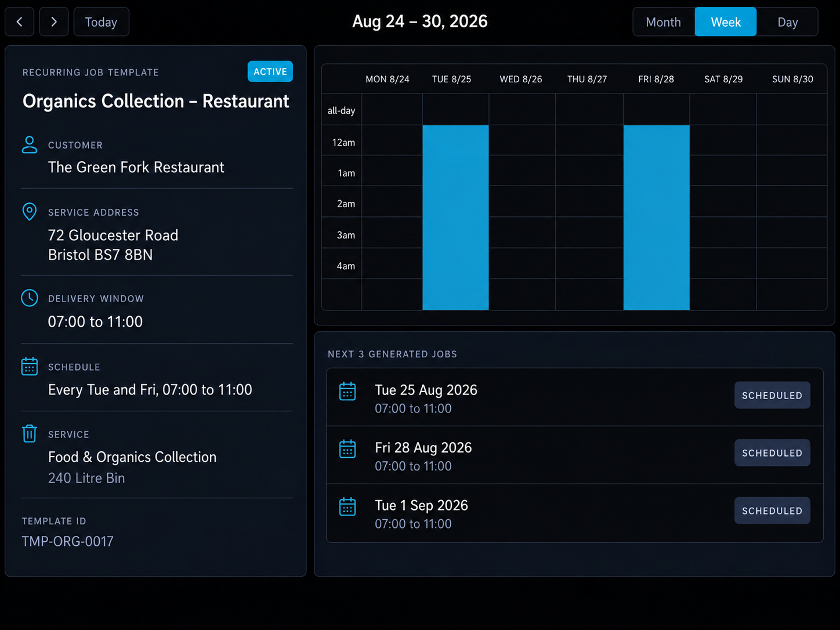Click the 'Bristol BS7 8BN' postcode line
Image resolution: width=840 pixels, height=630 pixels.
point(100,255)
